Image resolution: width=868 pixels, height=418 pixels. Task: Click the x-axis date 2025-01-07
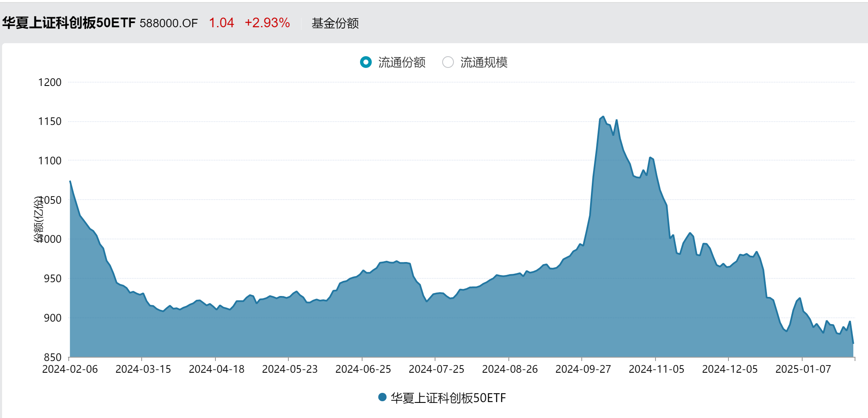(x=803, y=369)
